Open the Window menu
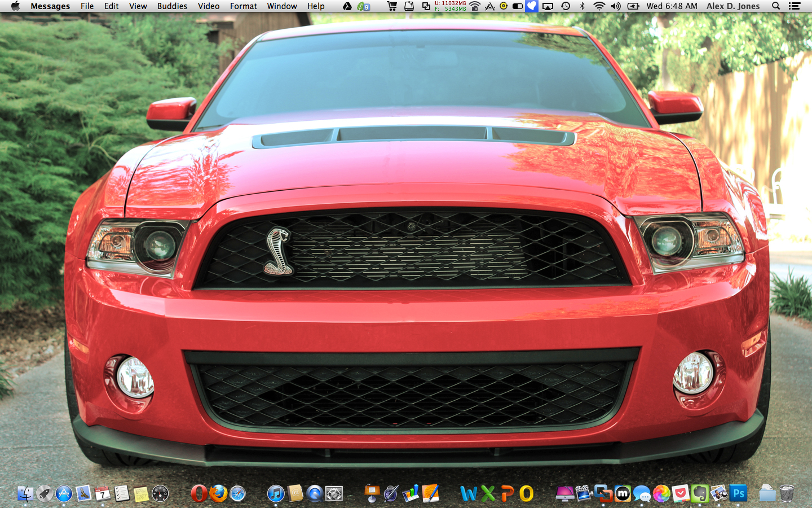Image resolution: width=812 pixels, height=508 pixels. [282, 6]
